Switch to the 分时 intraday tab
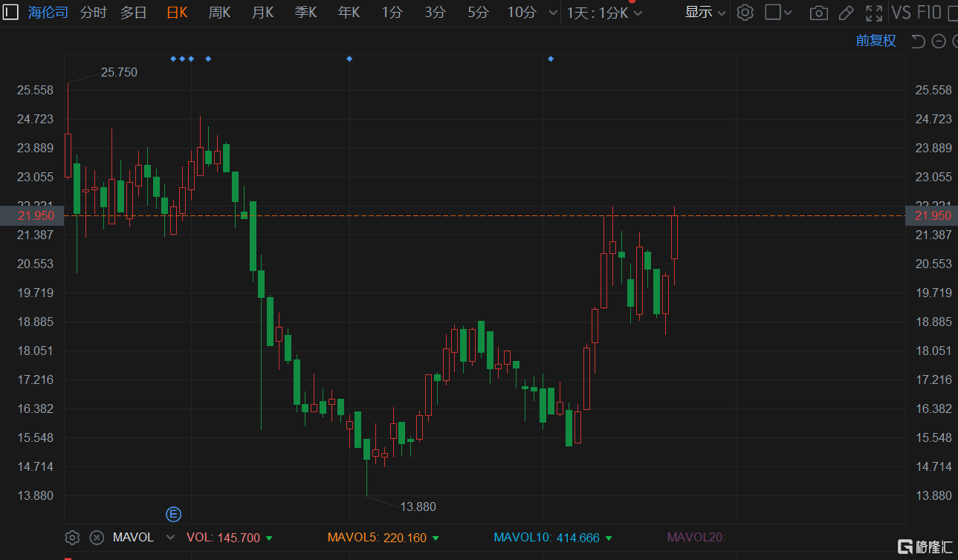This screenshot has width=958, height=560. [93, 12]
